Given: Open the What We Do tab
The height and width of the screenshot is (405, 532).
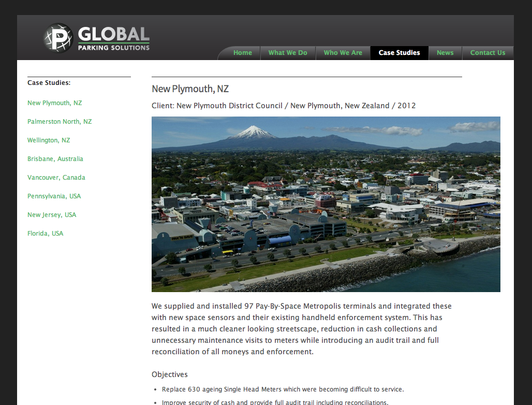Looking at the screenshot, I should pos(288,52).
